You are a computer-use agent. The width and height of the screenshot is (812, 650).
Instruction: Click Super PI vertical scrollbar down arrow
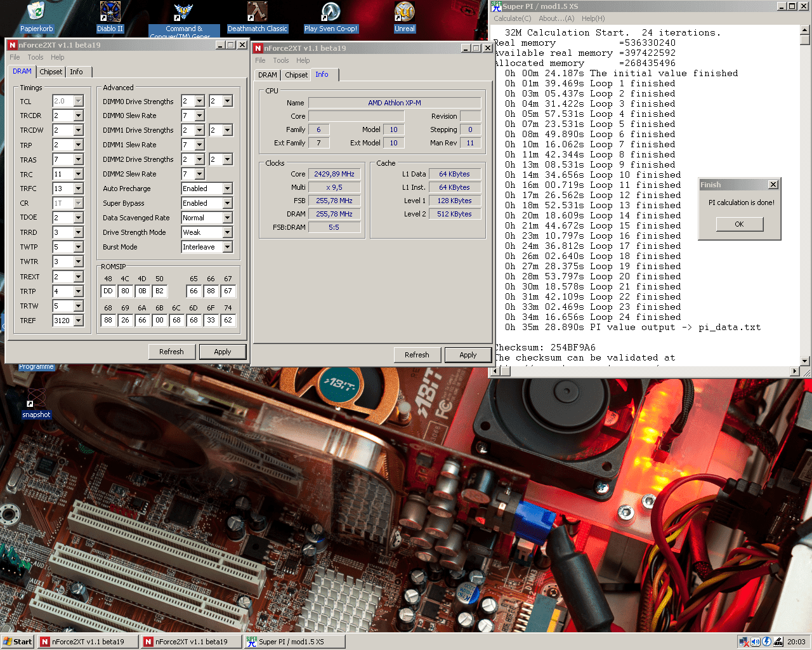point(805,361)
